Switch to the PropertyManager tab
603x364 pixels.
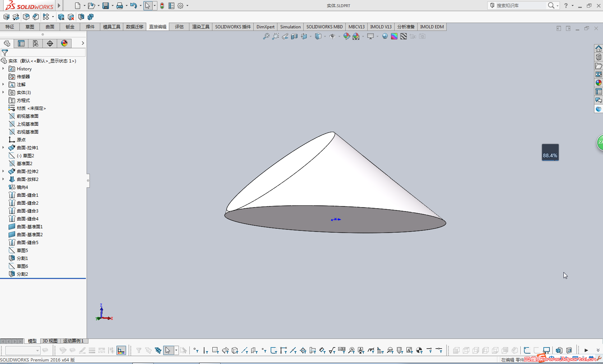click(21, 43)
